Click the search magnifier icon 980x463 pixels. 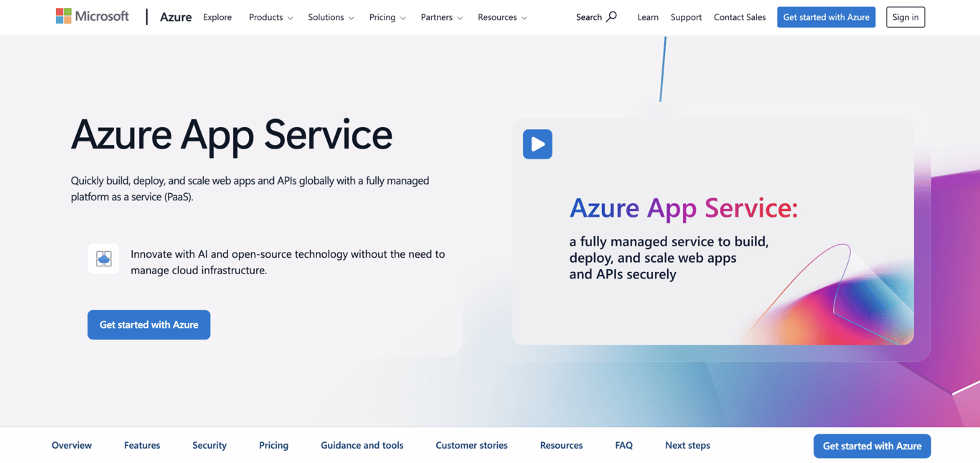point(611,17)
